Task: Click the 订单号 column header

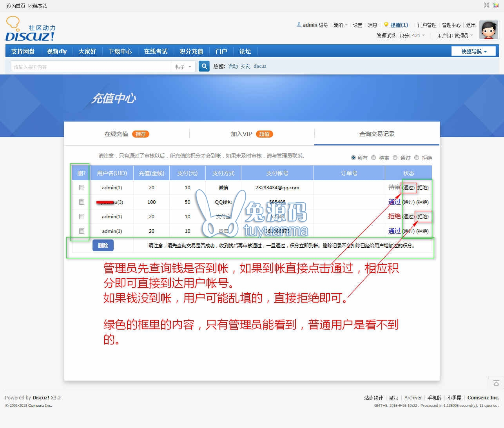Action: click(349, 173)
